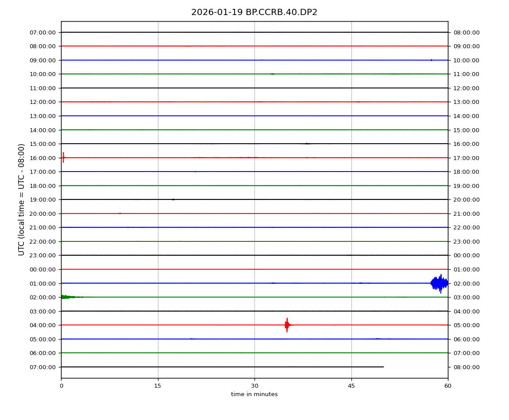Click the green blip on the 10:00:00 trace
This screenshot has width=509, height=420.
click(272, 74)
